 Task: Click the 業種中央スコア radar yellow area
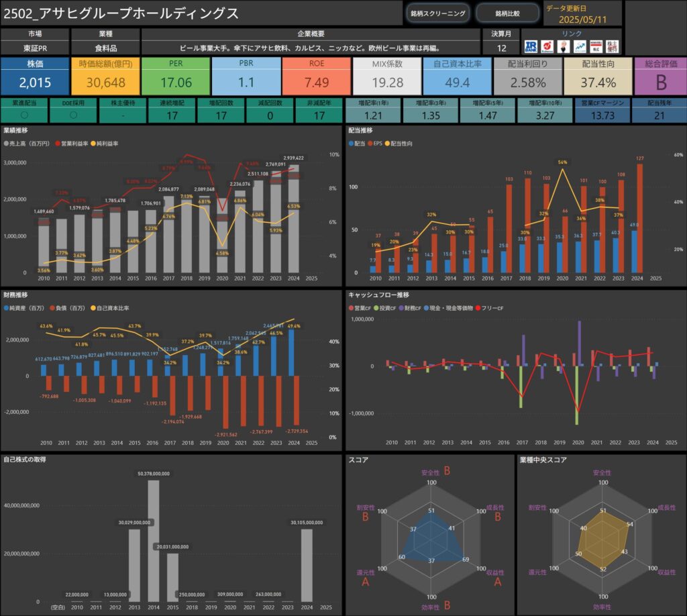tap(603, 539)
